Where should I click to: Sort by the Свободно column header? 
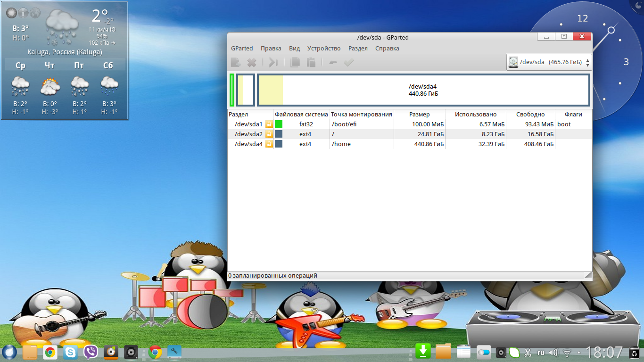pos(530,115)
